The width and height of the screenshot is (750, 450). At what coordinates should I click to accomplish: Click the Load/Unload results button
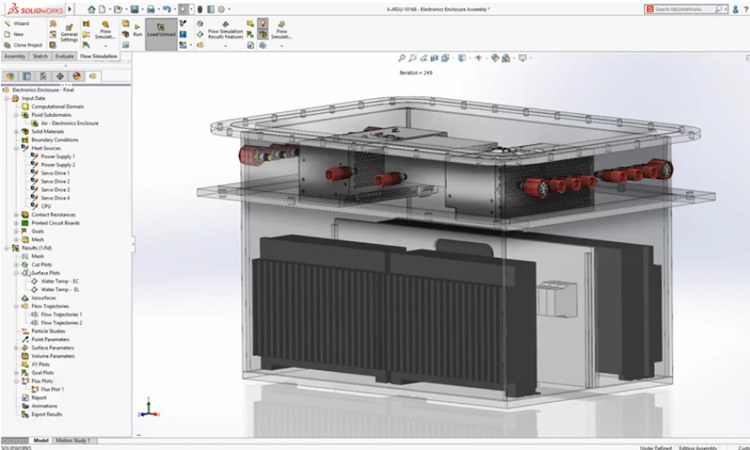pos(160,32)
